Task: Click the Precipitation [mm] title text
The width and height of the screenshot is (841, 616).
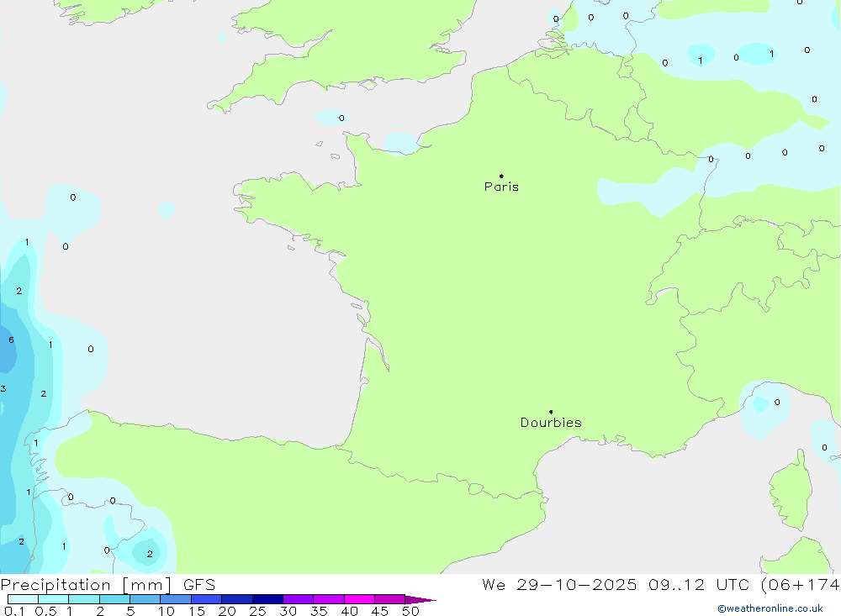Action: click(x=87, y=585)
